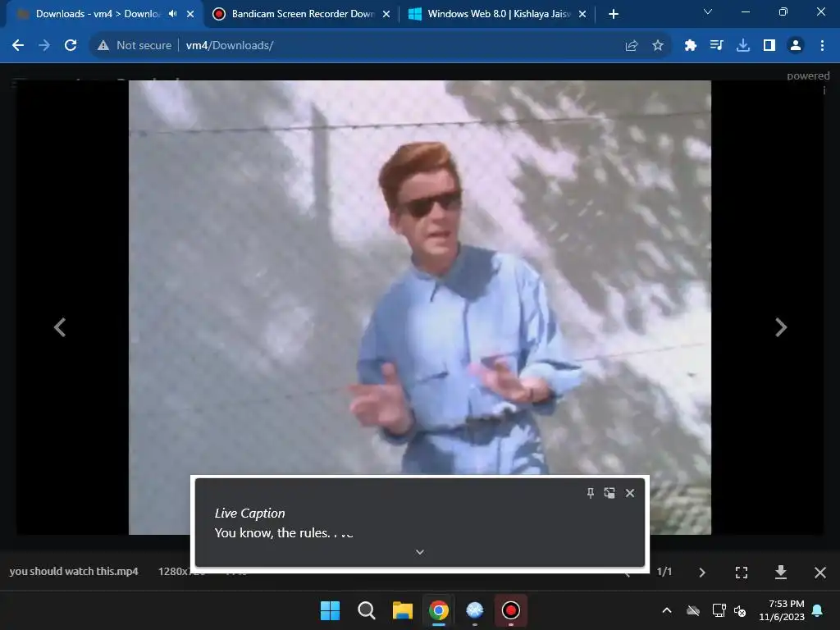This screenshot has height=630, width=840.
Task: Show hidden system tray icons
Action: coord(667,610)
